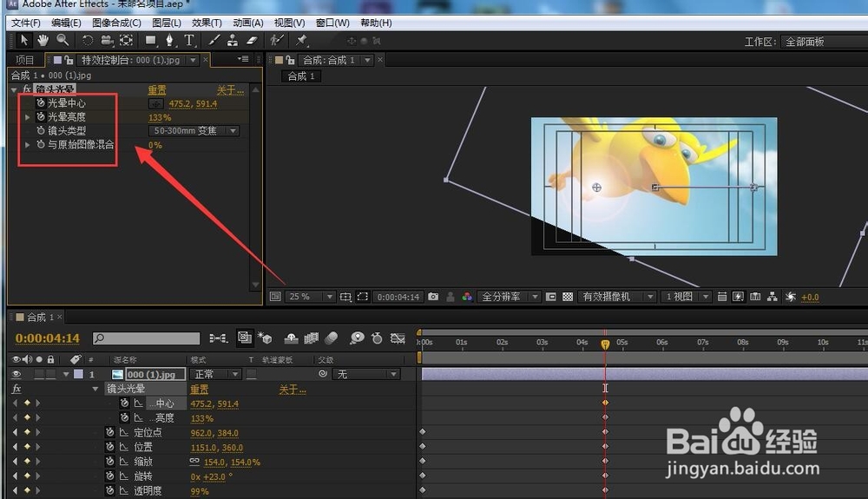Image resolution: width=868 pixels, height=499 pixels.
Task: Select the Eraser tool
Action: 252,40
